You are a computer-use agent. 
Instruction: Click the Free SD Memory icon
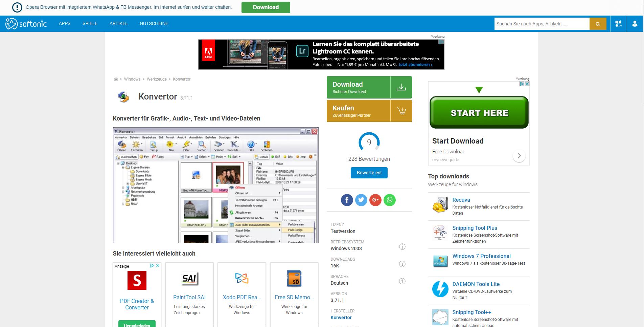click(x=294, y=279)
